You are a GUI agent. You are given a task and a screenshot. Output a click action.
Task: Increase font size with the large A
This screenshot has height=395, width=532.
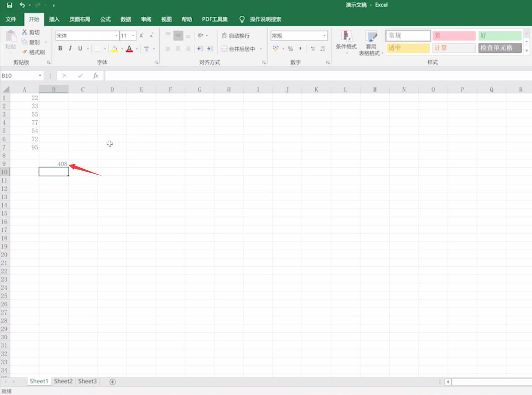point(141,36)
